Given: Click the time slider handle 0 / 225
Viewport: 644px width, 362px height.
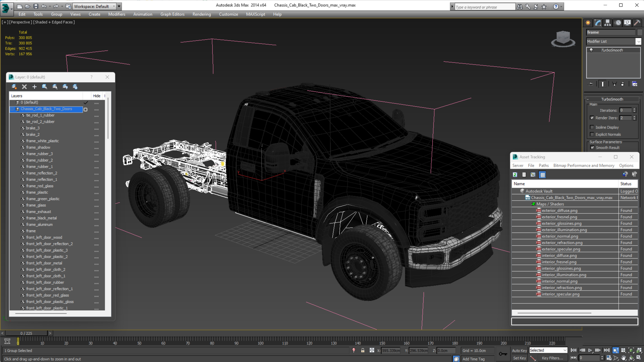Looking at the screenshot, I should click(26, 333).
